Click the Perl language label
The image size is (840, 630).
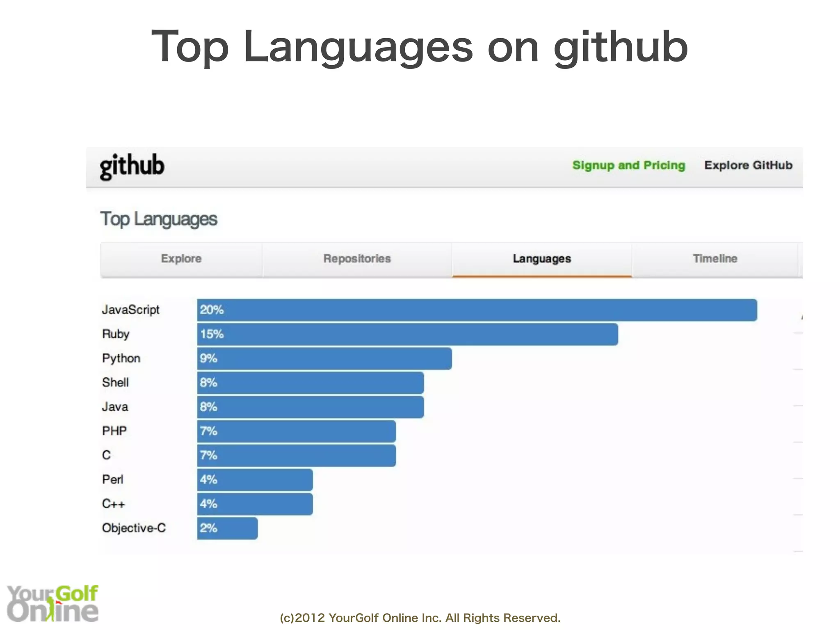coord(112,479)
